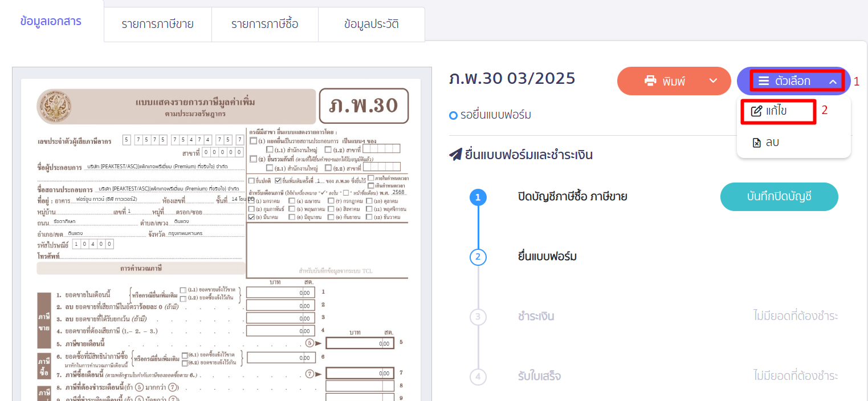Click the บันทึกปิดบัญชี button
The height and width of the screenshot is (401, 868).
[x=779, y=197]
